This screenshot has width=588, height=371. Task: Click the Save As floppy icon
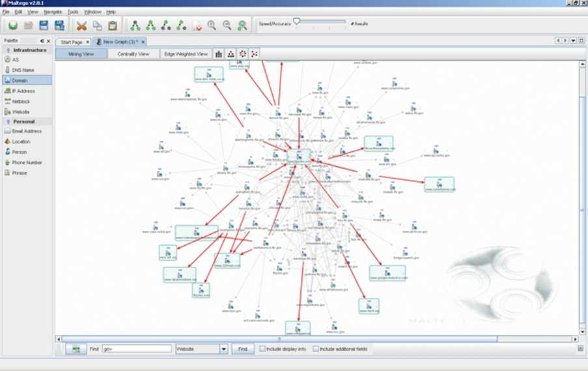59,25
